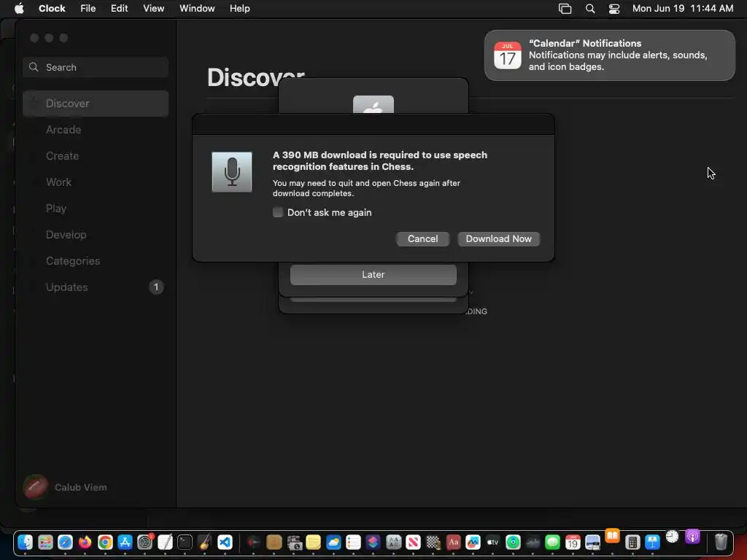Open Google Chrome in the Dock

tap(105, 542)
